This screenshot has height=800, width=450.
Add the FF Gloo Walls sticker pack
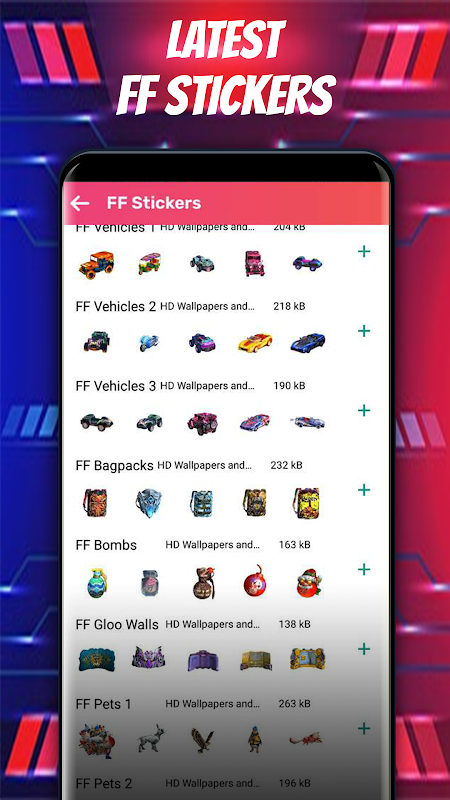[x=364, y=649]
